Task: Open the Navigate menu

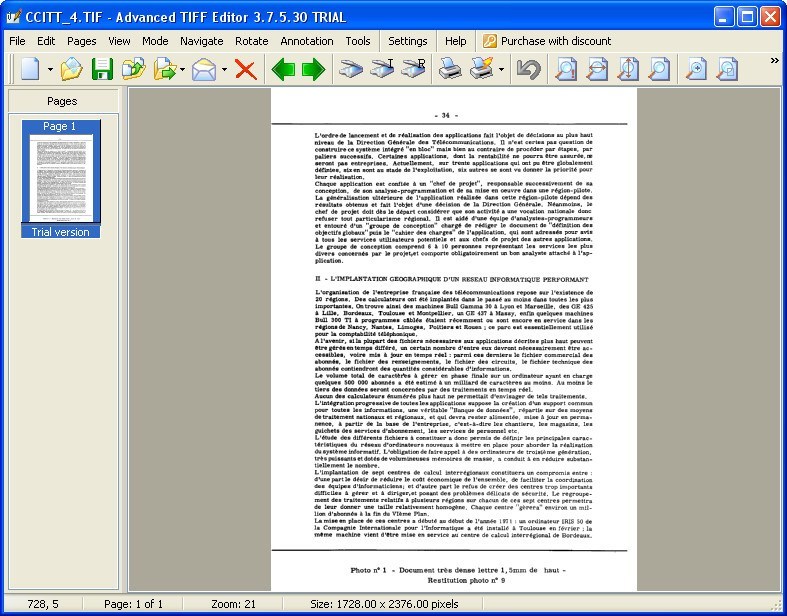Action: pyautogui.click(x=202, y=41)
